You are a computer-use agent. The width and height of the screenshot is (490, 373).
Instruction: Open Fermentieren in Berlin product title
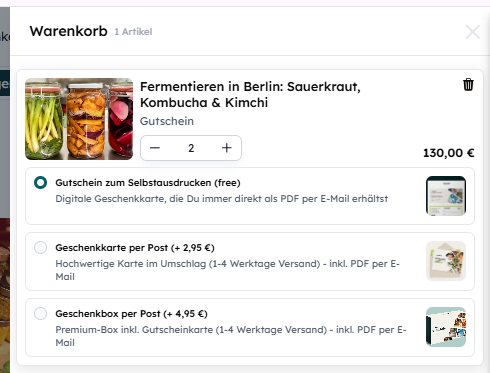tap(250, 95)
